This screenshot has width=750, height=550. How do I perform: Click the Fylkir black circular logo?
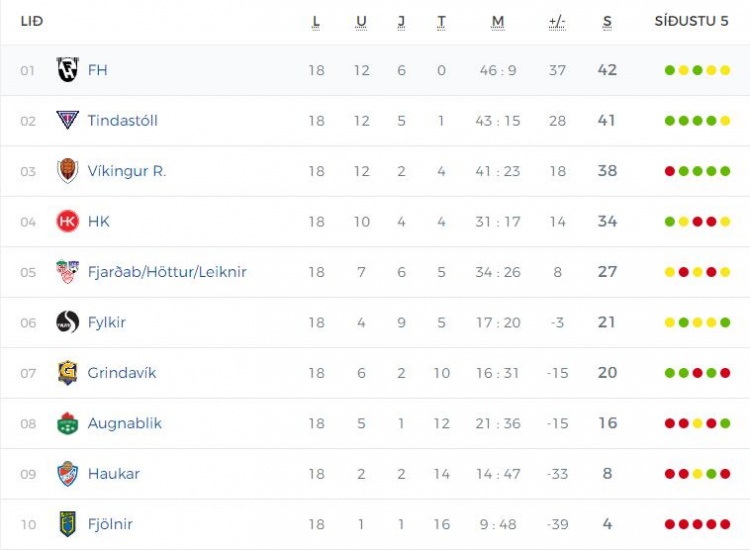pos(67,322)
